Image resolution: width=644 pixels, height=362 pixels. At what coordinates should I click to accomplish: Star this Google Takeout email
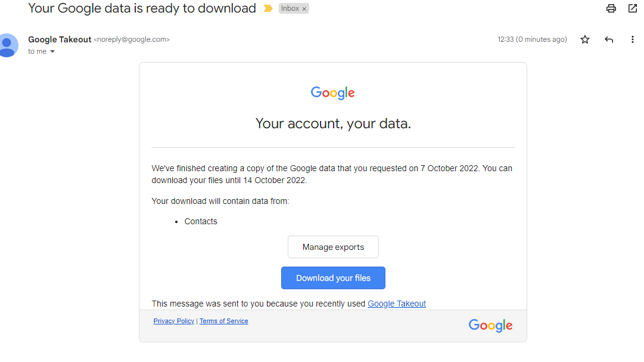[584, 39]
